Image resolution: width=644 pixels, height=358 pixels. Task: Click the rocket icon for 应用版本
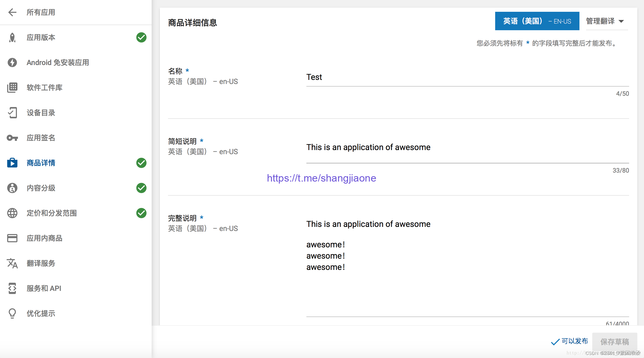12,37
